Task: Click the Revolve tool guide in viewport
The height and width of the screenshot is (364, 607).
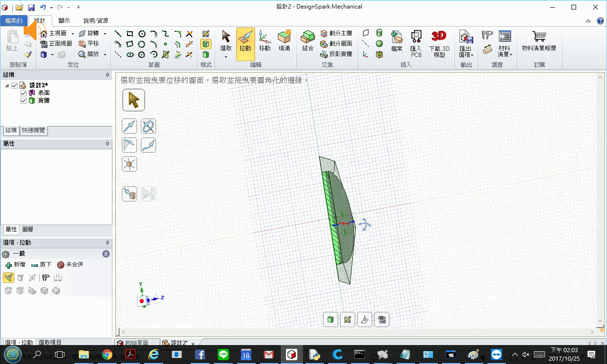Action: click(x=148, y=126)
